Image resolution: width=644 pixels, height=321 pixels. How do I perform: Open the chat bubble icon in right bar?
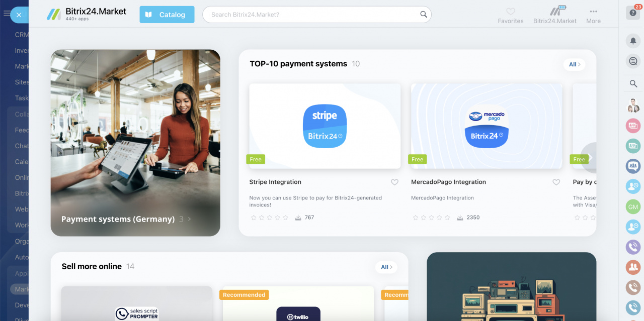633,61
